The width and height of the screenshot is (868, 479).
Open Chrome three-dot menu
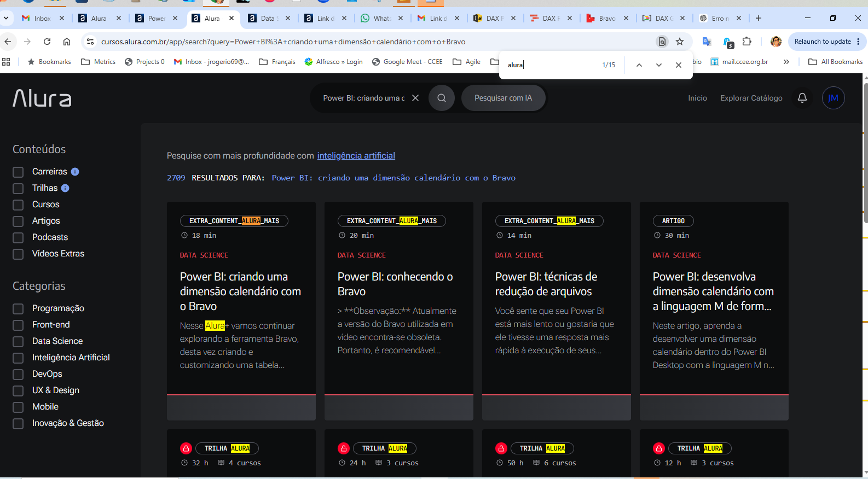point(858,42)
